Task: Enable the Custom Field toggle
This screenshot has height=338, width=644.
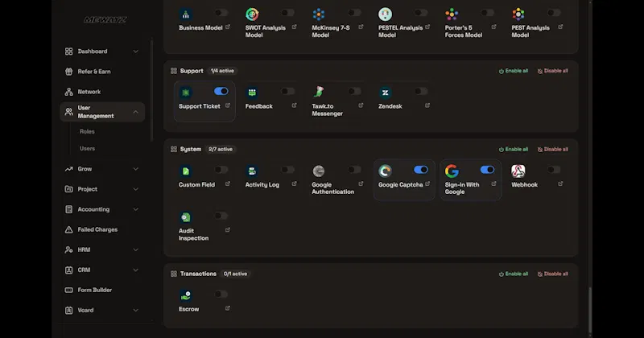Action: [x=221, y=170]
